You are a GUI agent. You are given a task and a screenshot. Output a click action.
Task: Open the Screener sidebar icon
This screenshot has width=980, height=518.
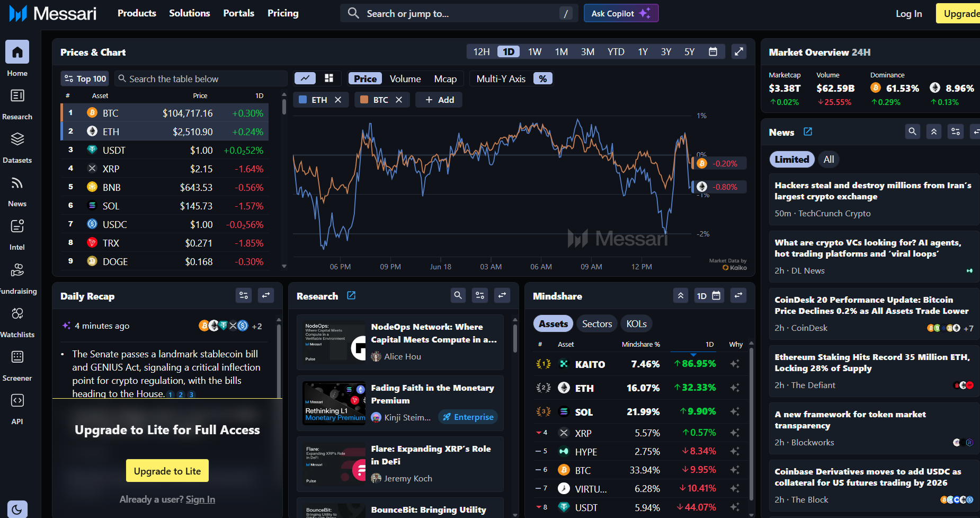[17, 357]
